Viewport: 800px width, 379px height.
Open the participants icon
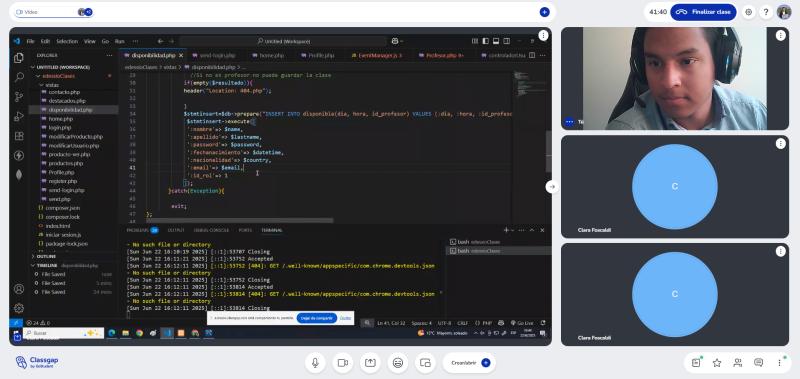[x=738, y=363]
